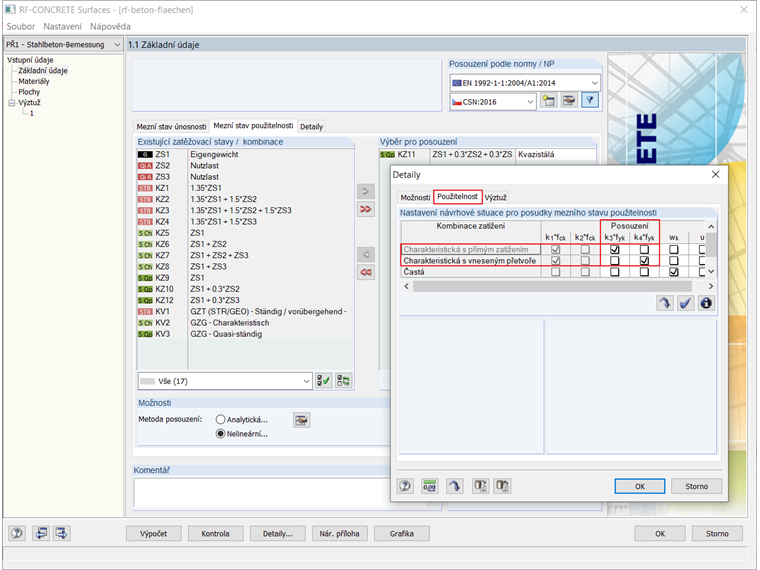Switch to the Mezní stav použitelnosti tab
The height and width of the screenshot is (570, 760).
pos(253,126)
